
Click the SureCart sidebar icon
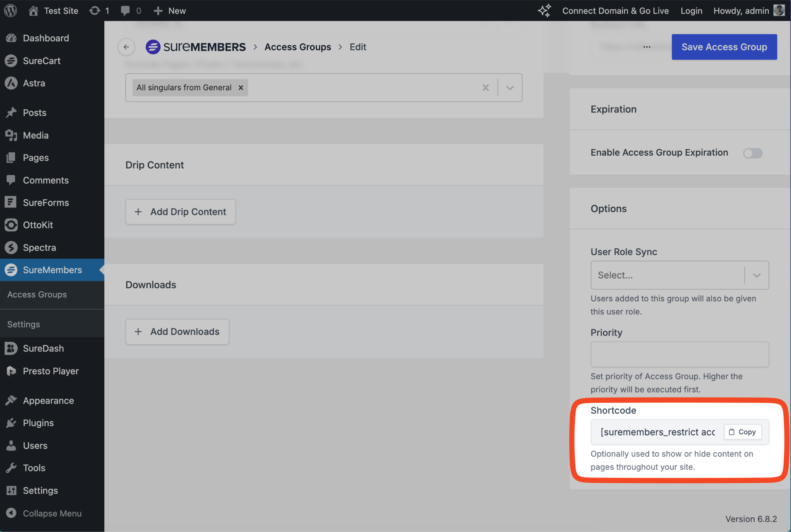[x=11, y=61]
